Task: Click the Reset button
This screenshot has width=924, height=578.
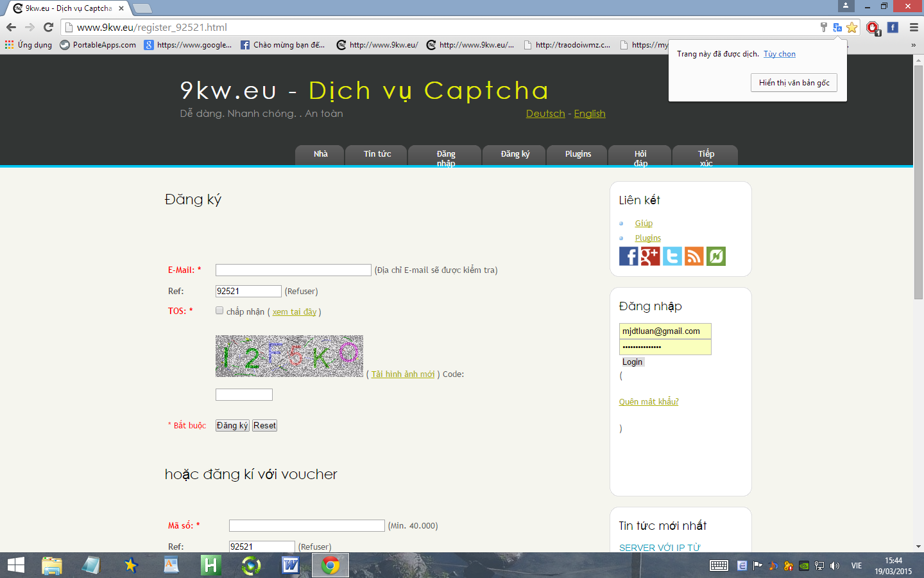Action: [x=264, y=426]
